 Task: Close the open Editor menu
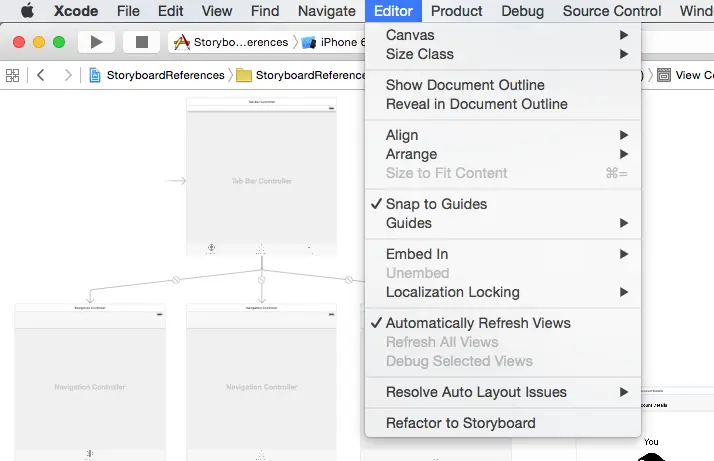pos(393,11)
